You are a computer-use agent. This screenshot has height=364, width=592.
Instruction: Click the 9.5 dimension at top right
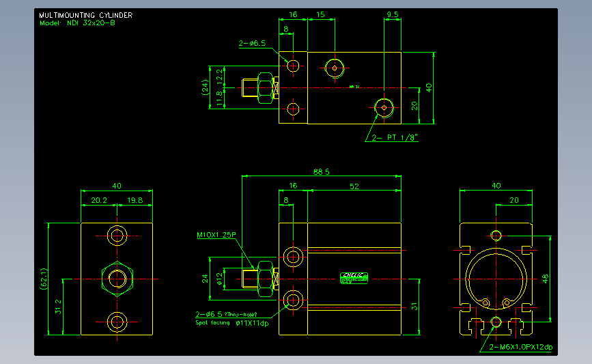click(392, 15)
